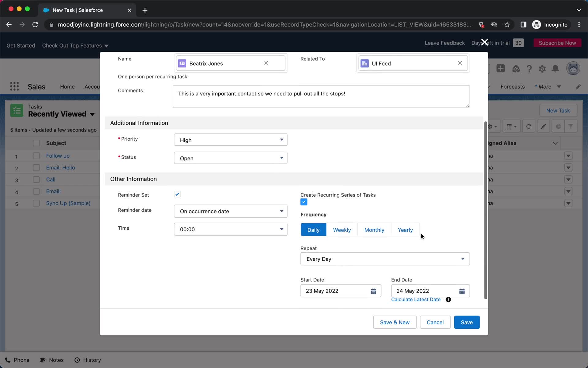Open the Notes utility in footer
Image resolution: width=588 pixels, height=368 pixels.
pos(52,360)
